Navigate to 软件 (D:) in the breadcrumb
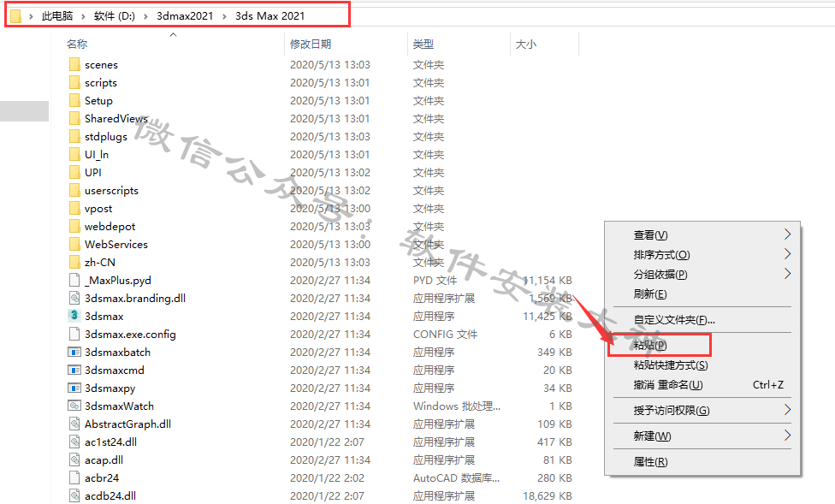This screenshot has width=835, height=504. pos(115,16)
